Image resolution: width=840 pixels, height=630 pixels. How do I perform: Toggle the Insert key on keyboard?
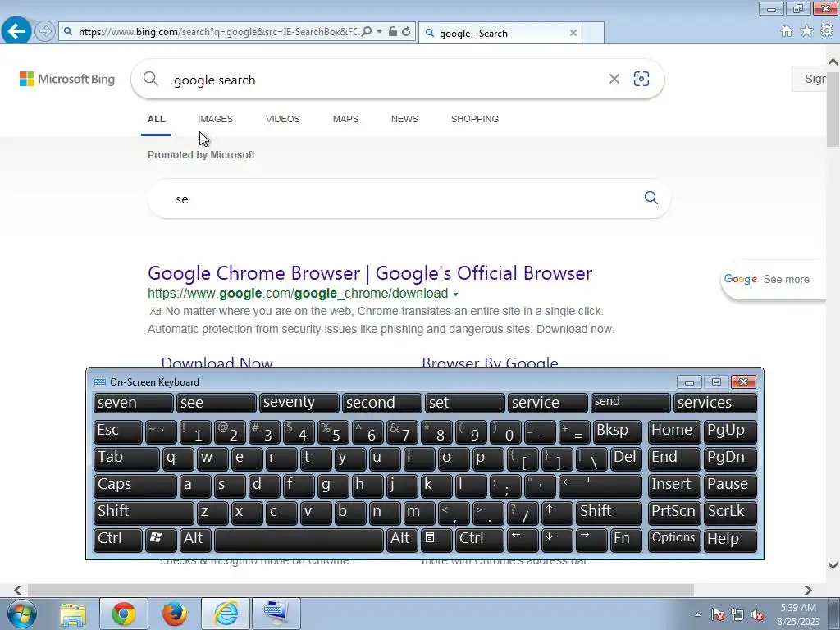tap(674, 486)
